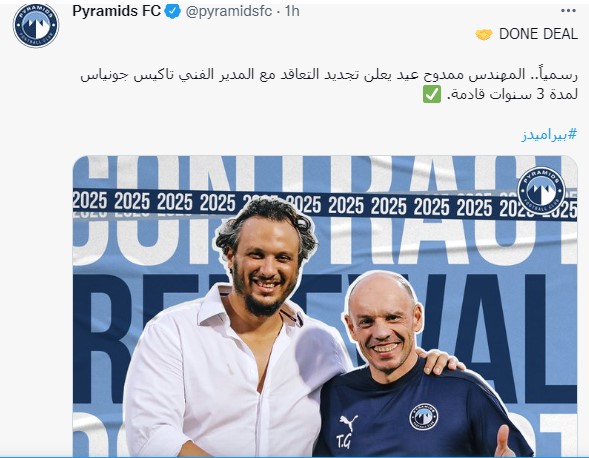The image size is (589, 458).
Task: Click the Pyramids logo in the image's top-right corner
Action: pos(541,190)
